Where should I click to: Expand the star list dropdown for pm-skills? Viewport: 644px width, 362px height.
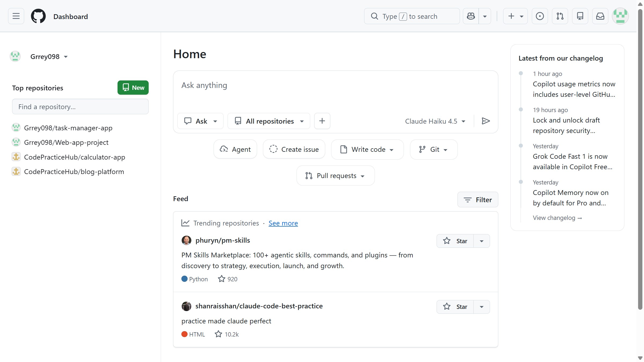pyautogui.click(x=482, y=241)
